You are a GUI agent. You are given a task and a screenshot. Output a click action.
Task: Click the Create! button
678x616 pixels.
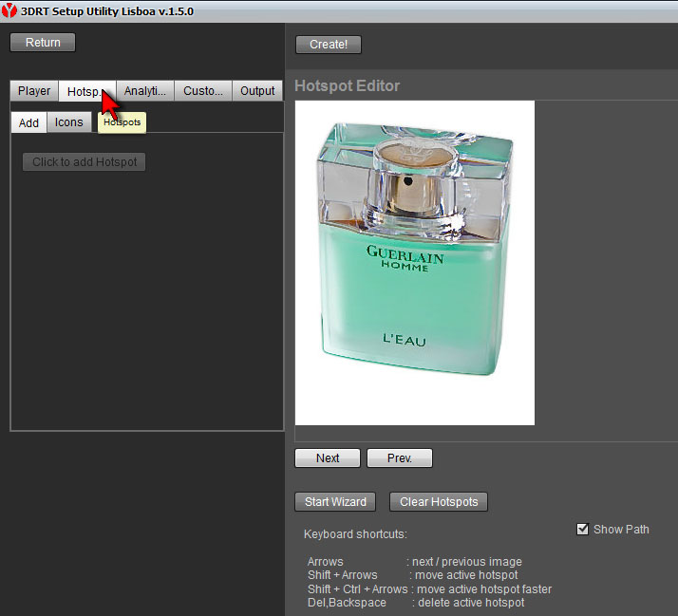[329, 45]
